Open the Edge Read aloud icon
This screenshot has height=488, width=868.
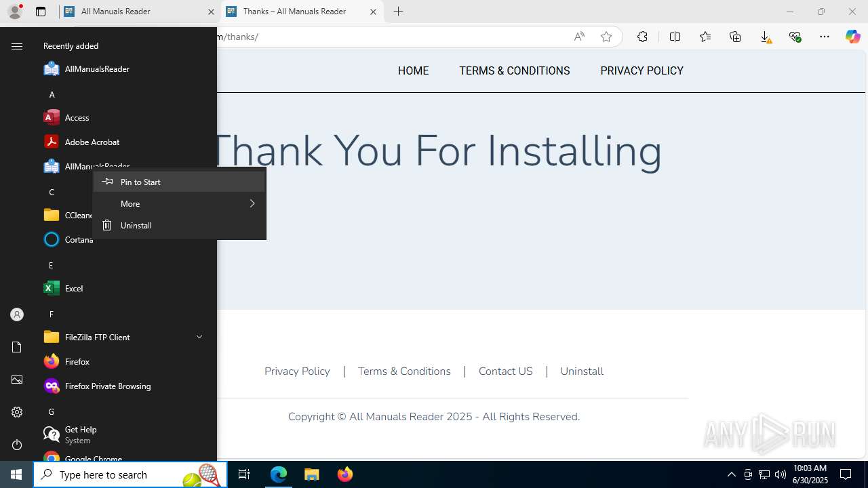click(579, 37)
